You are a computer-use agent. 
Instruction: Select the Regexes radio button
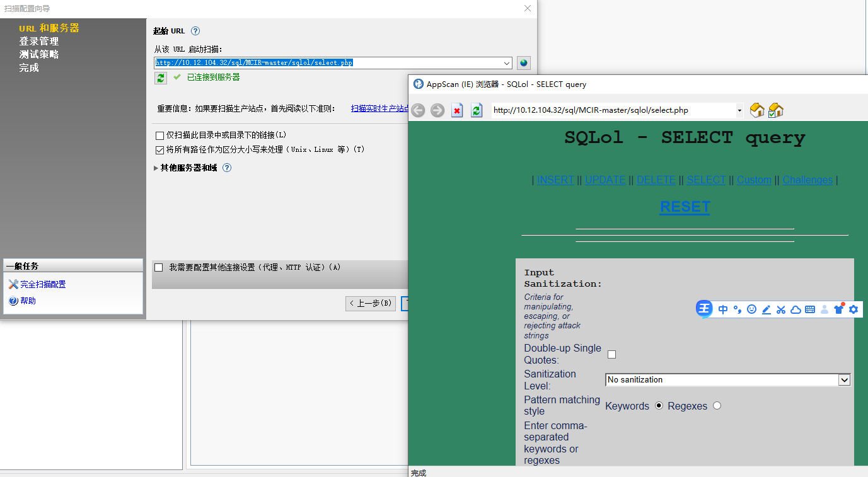click(x=717, y=406)
